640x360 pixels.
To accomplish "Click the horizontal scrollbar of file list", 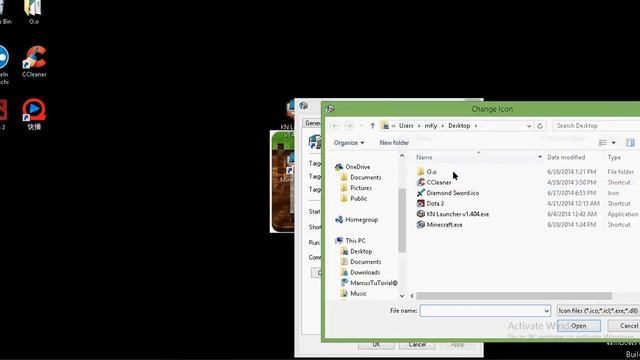I will [x=514, y=296].
